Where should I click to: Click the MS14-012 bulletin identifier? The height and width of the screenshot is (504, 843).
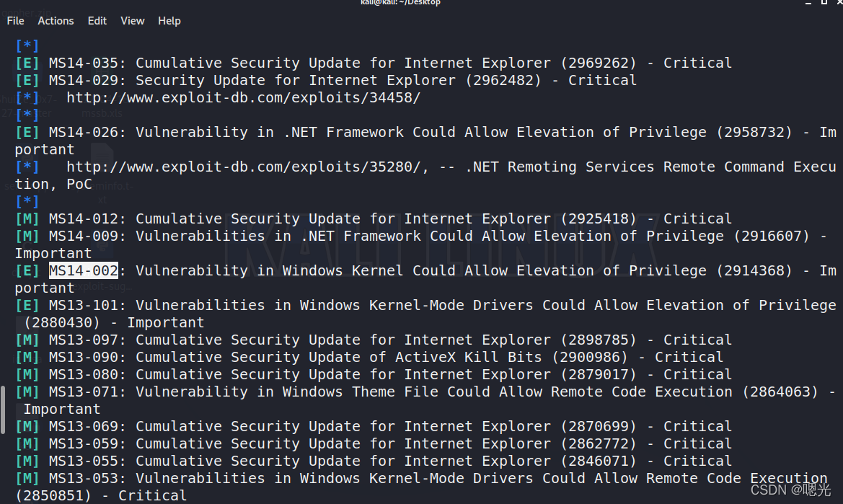point(83,218)
